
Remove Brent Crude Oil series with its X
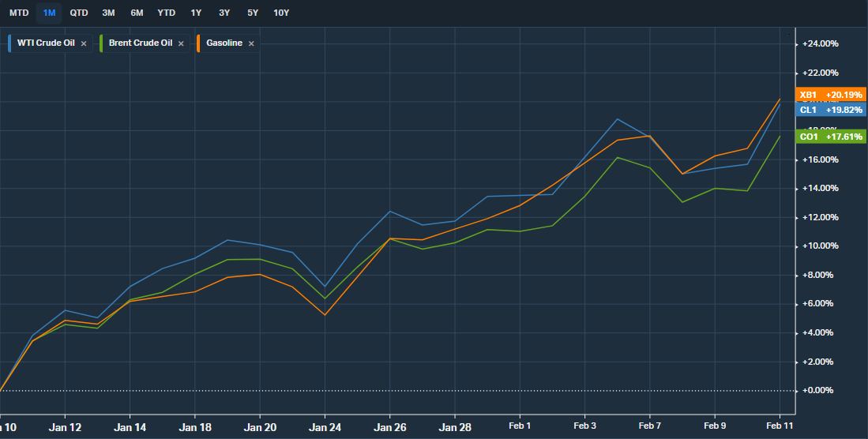coord(181,43)
